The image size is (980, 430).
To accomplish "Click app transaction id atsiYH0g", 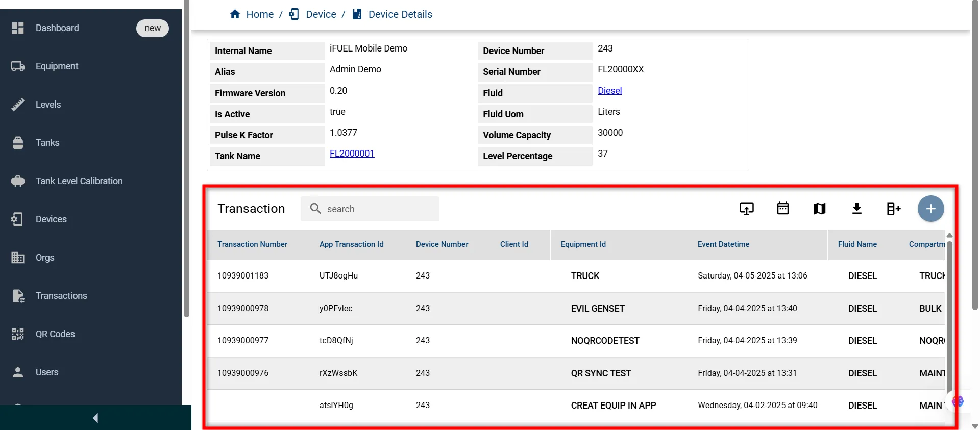I will pyautogui.click(x=336, y=406).
